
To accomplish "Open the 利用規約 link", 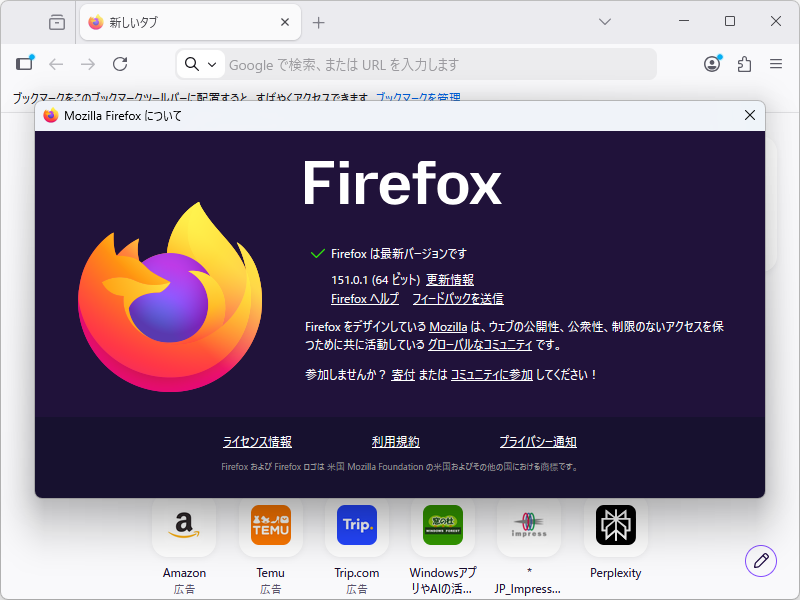I will pyautogui.click(x=395, y=441).
